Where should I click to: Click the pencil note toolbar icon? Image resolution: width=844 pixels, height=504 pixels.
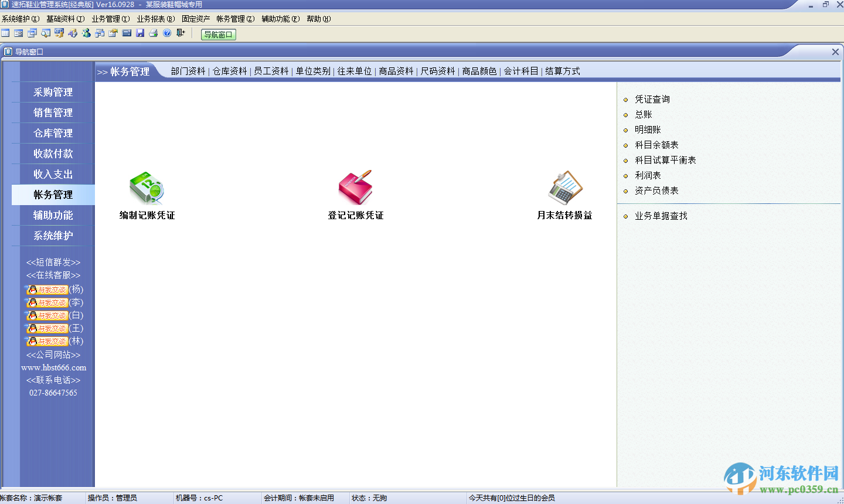[113, 33]
